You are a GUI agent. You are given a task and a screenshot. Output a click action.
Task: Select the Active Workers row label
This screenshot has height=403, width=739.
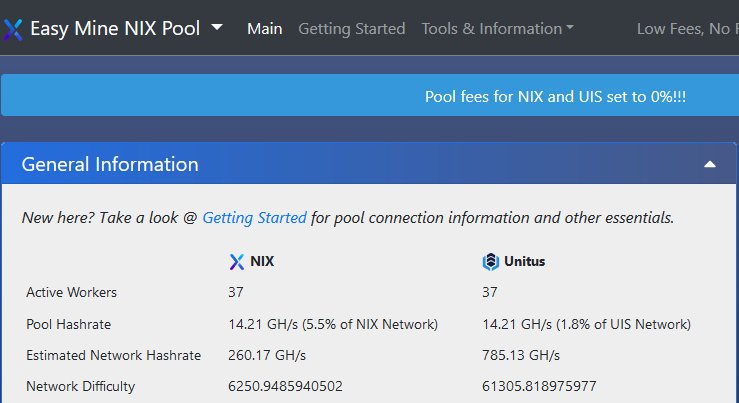coord(72,292)
